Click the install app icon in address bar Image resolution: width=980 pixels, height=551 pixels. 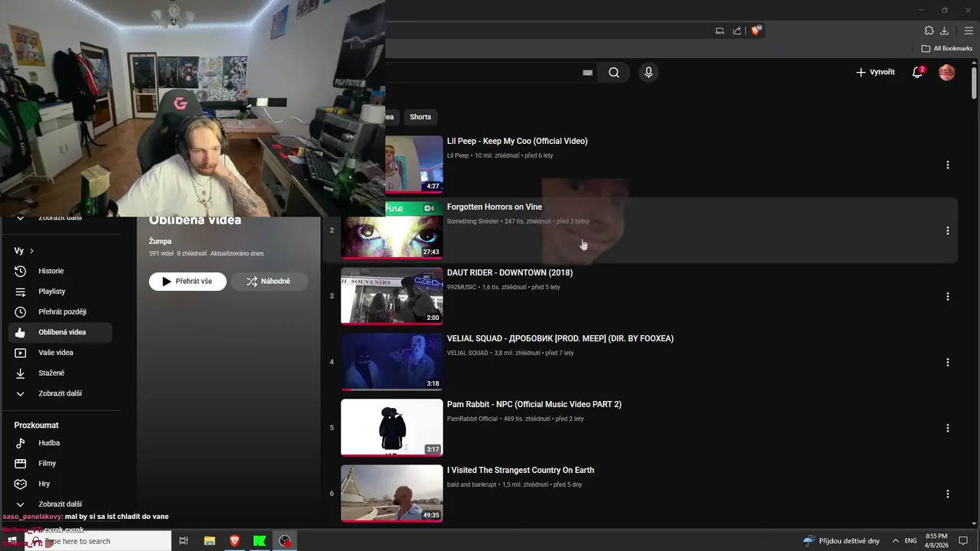pos(720,31)
